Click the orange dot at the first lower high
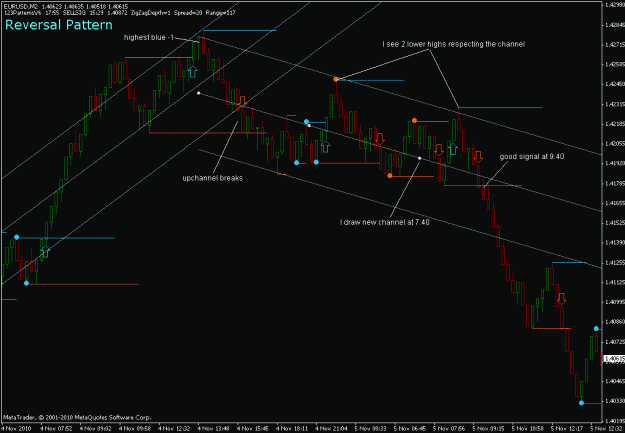 tap(336, 80)
